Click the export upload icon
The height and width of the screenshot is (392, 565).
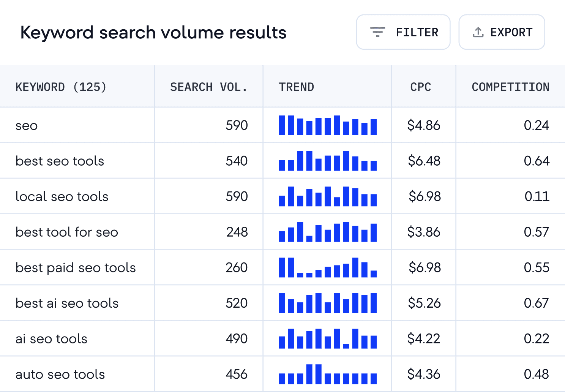[x=478, y=32]
